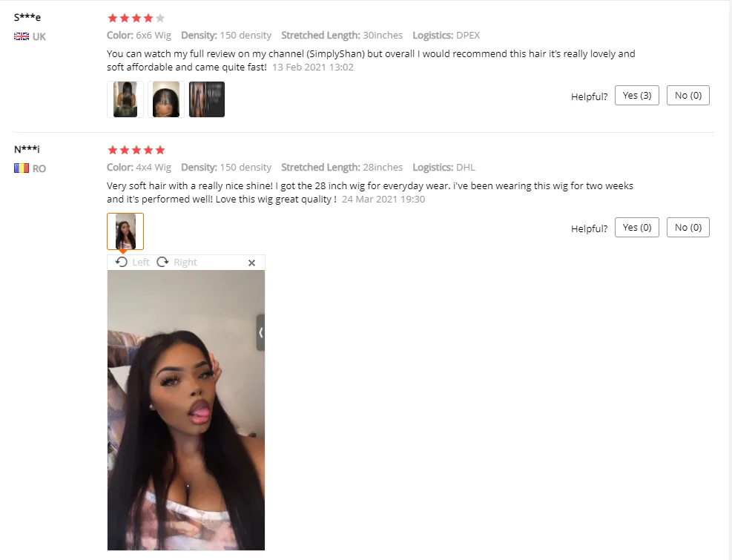Select N***i's selected review thumbnail
732x560 pixels.
[x=125, y=231]
